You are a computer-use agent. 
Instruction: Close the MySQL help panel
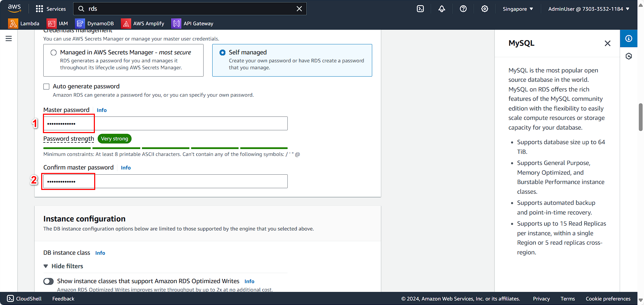pyautogui.click(x=608, y=43)
